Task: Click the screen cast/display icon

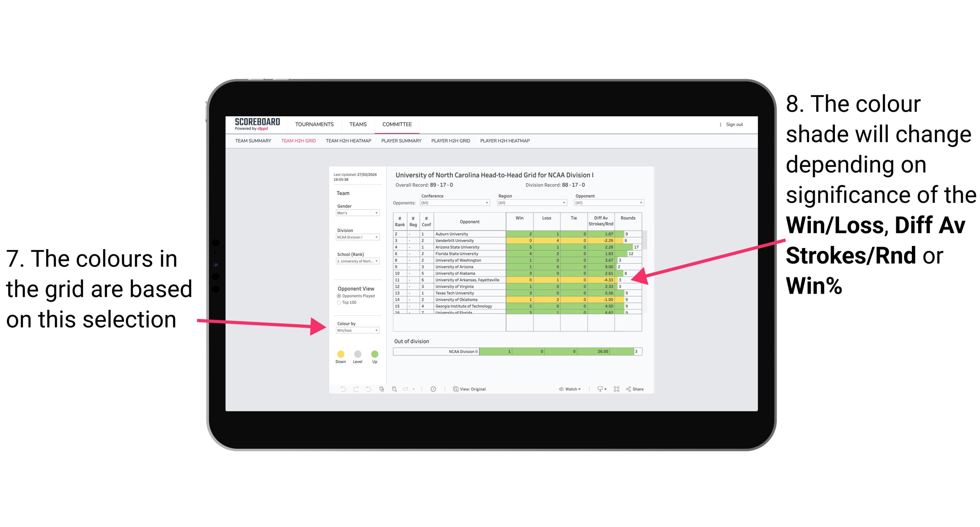Action: 598,390
